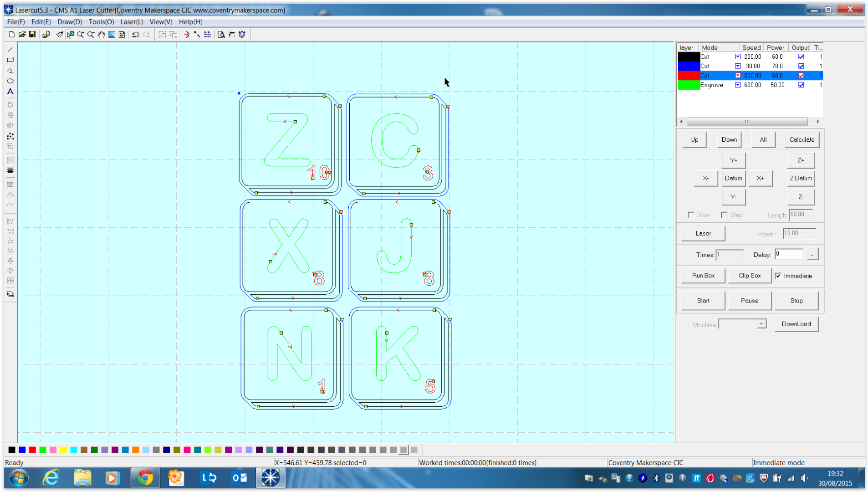Activate the Pan hand tool

point(101,35)
